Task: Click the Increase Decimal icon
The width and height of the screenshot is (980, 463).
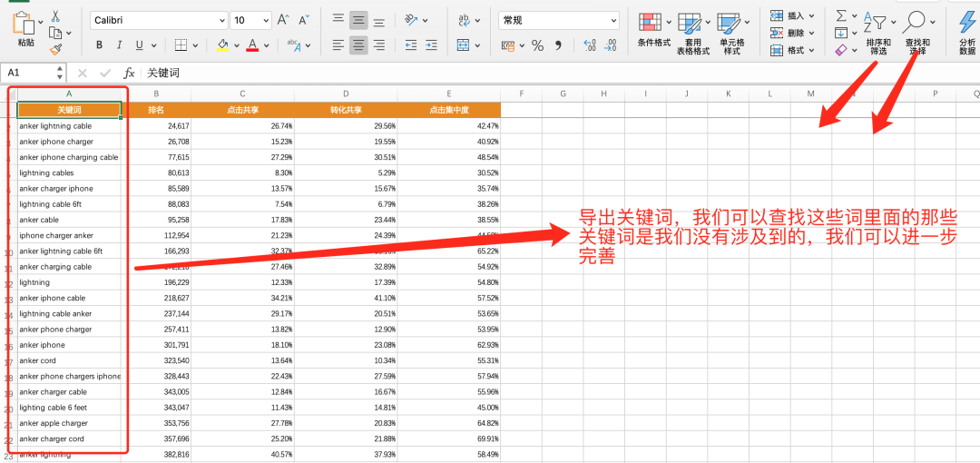Action: click(590, 45)
